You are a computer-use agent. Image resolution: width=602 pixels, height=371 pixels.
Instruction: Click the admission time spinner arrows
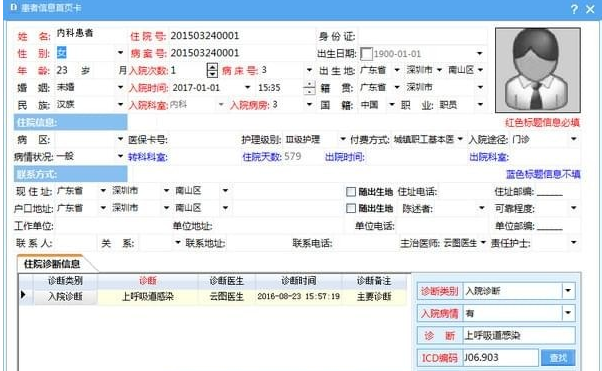[x=309, y=88]
